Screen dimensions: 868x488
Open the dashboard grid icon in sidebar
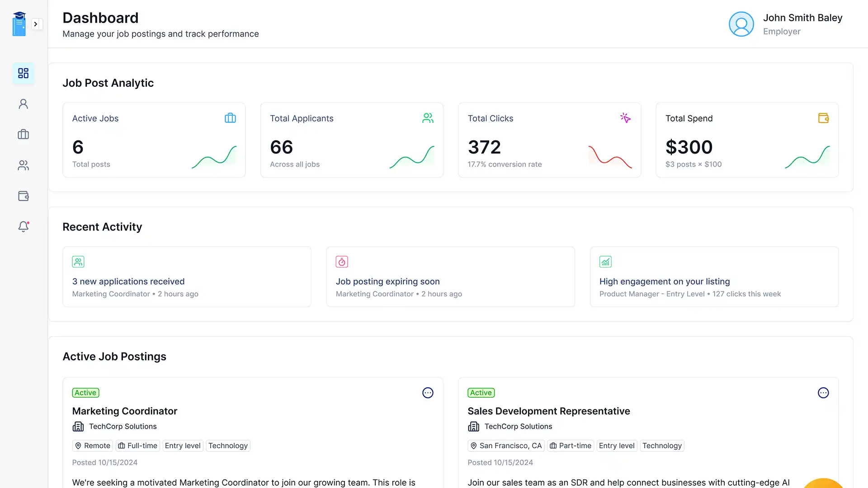[23, 73]
